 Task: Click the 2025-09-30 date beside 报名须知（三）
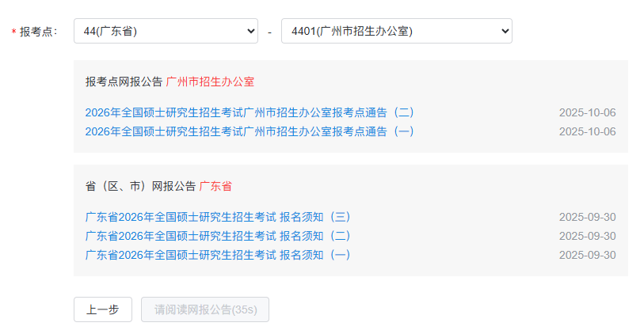tap(587, 217)
